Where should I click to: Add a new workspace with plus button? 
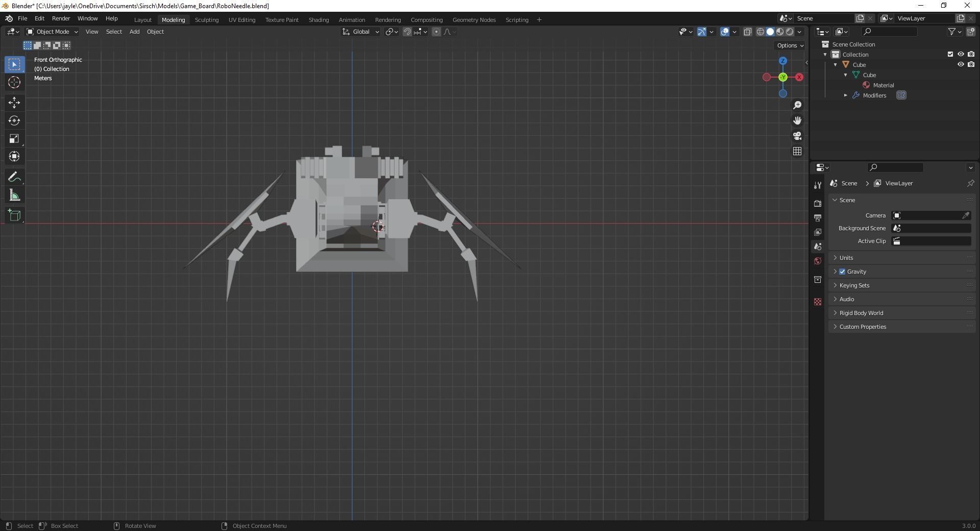[539, 20]
